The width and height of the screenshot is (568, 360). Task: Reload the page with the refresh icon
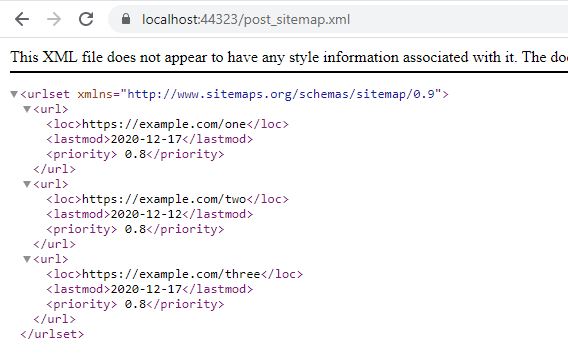tap(86, 19)
